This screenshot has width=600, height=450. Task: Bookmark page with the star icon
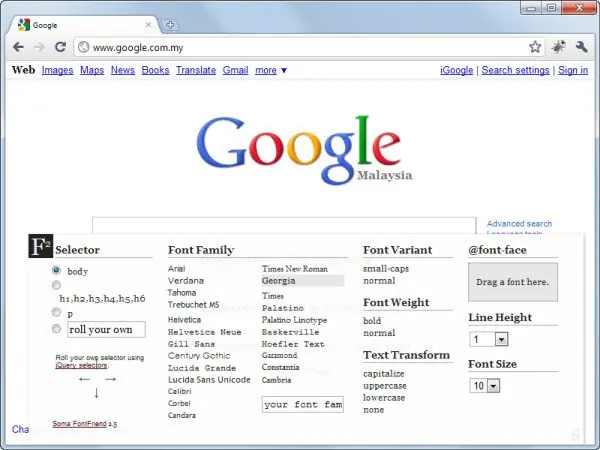[535, 47]
